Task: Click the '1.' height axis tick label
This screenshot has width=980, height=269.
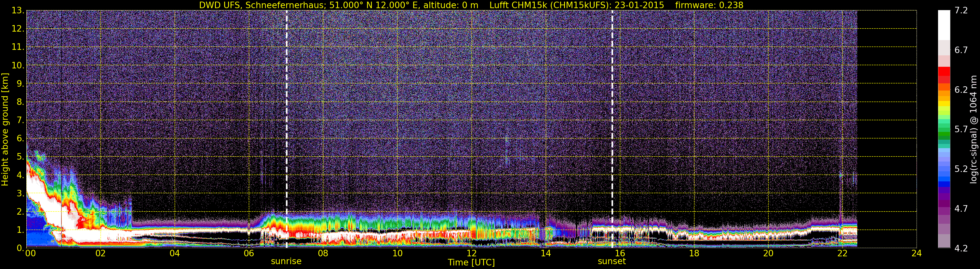Action: click(20, 230)
